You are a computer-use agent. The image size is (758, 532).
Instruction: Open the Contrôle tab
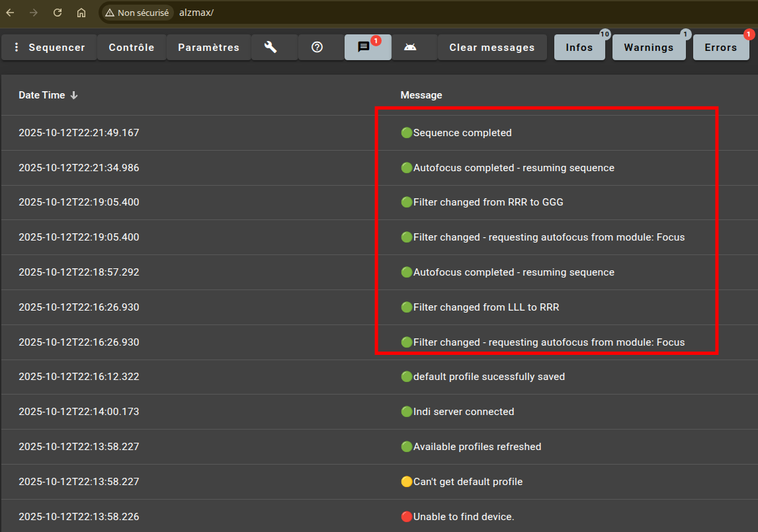[132, 48]
